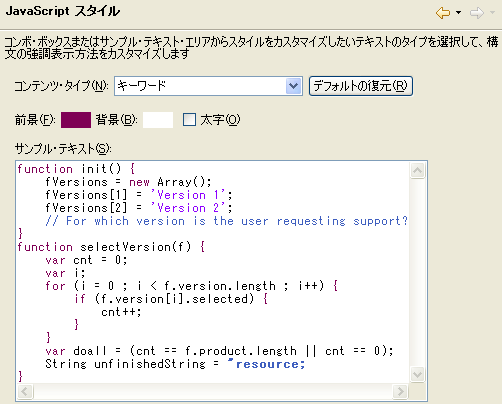Click the キーワード content type field

tap(208, 86)
